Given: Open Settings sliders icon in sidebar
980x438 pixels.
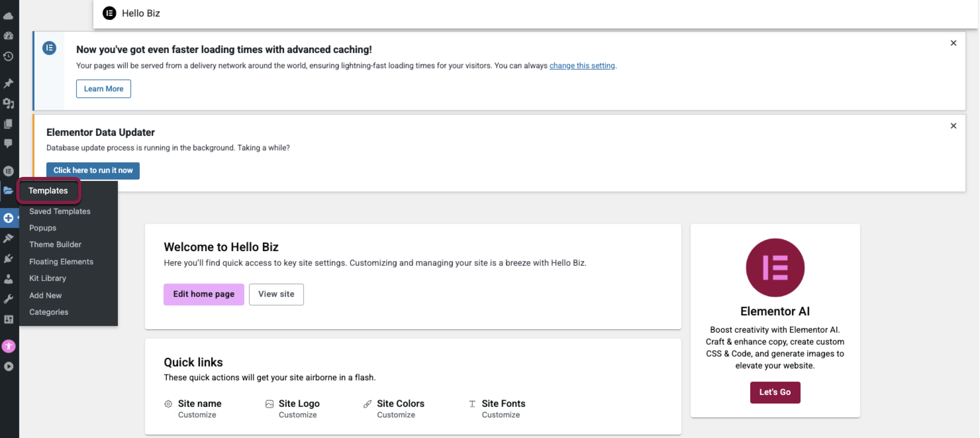Looking at the screenshot, I should tap(8, 319).
